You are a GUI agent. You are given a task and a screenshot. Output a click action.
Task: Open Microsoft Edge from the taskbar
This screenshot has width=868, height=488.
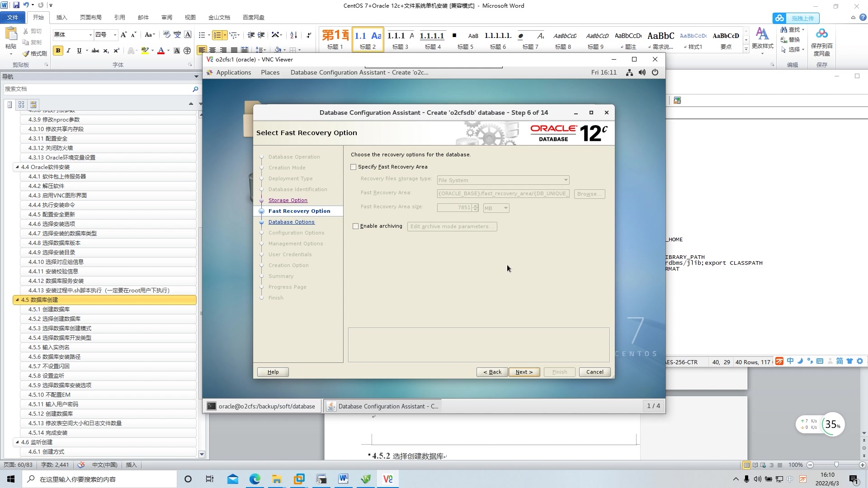[x=255, y=479]
